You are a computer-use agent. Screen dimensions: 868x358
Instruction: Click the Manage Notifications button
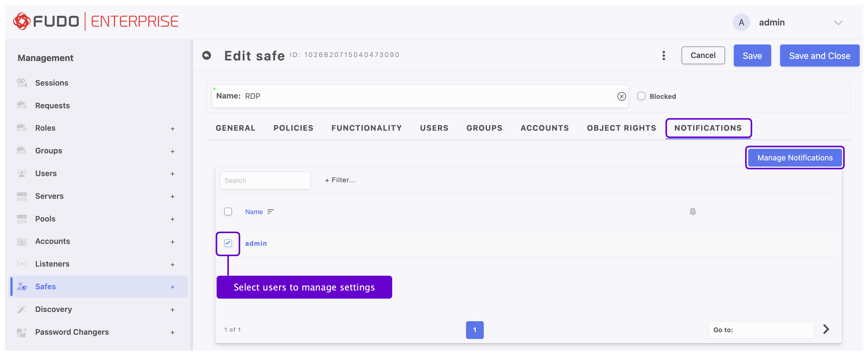pos(794,158)
